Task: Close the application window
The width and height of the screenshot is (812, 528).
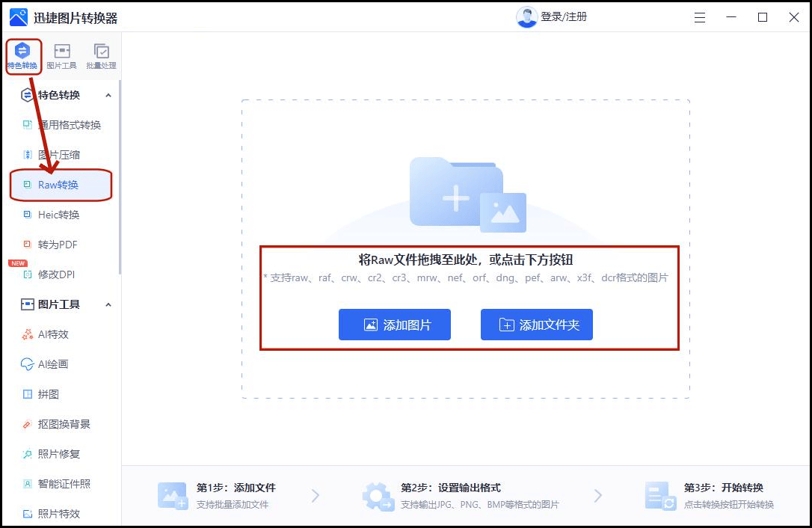Action: [x=794, y=17]
